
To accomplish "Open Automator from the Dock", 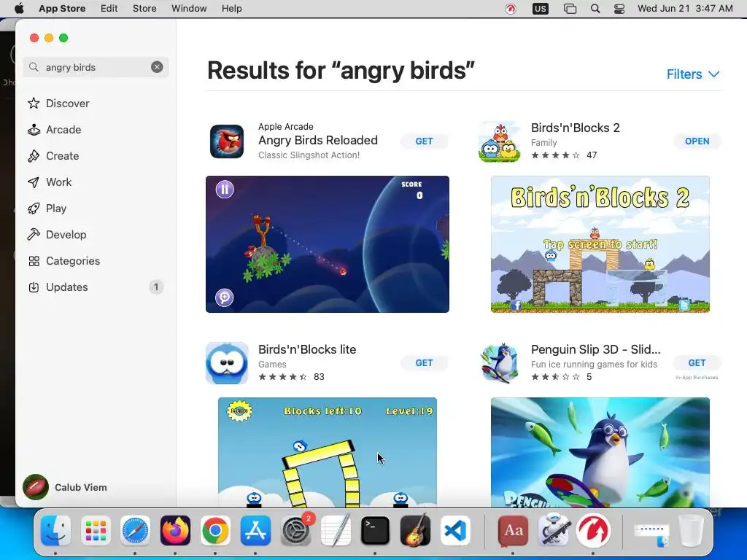I will (x=553, y=531).
